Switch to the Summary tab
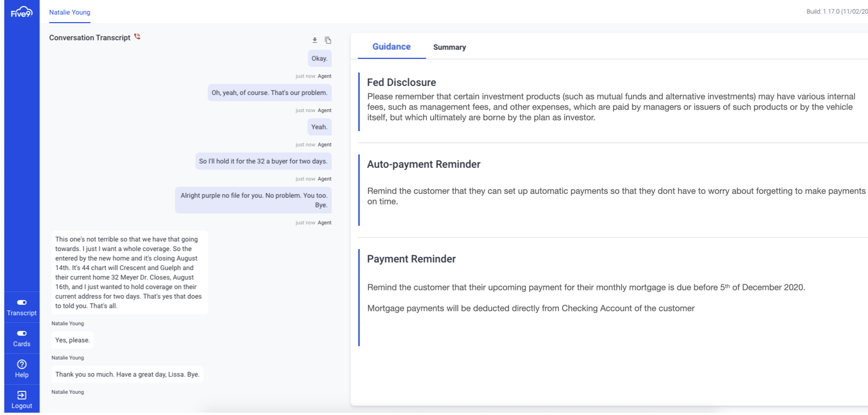The width and height of the screenshot is (868, 415). pos(449,47)
